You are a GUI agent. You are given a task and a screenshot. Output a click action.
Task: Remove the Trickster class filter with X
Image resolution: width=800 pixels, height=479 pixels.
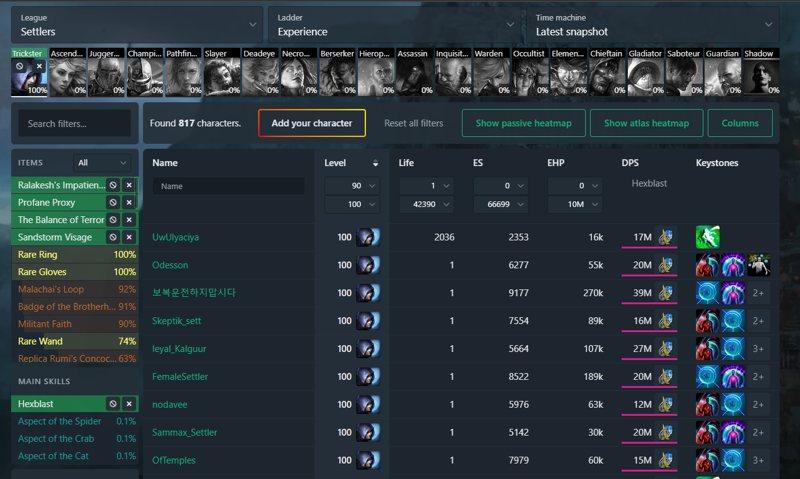[x=39, y=66]
